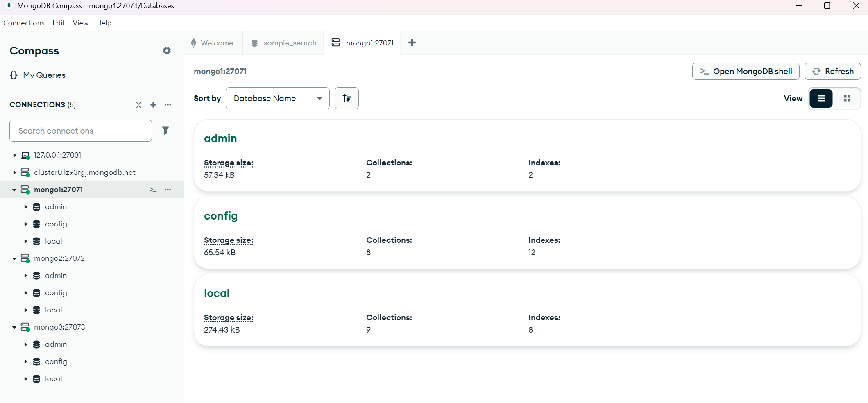Select mongo3:27073 connection name
The height and width of the screenshot is (403, 868).
tap(59, 327)
